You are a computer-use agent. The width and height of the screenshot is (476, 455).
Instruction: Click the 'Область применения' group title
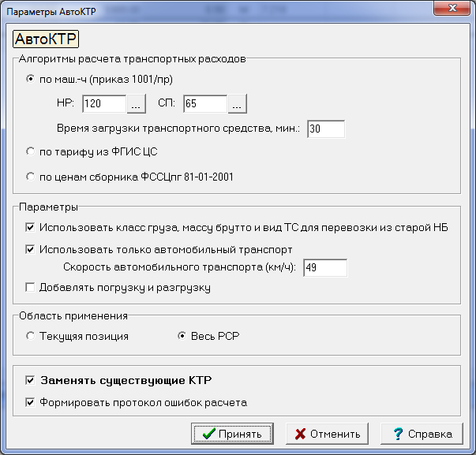pyautogui.click(x=73, y=315)
